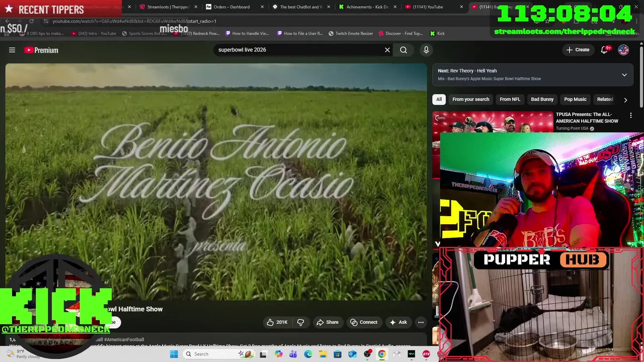Switch to Achievements - Kick tab
644x362 pixels.
pos(367,7)
